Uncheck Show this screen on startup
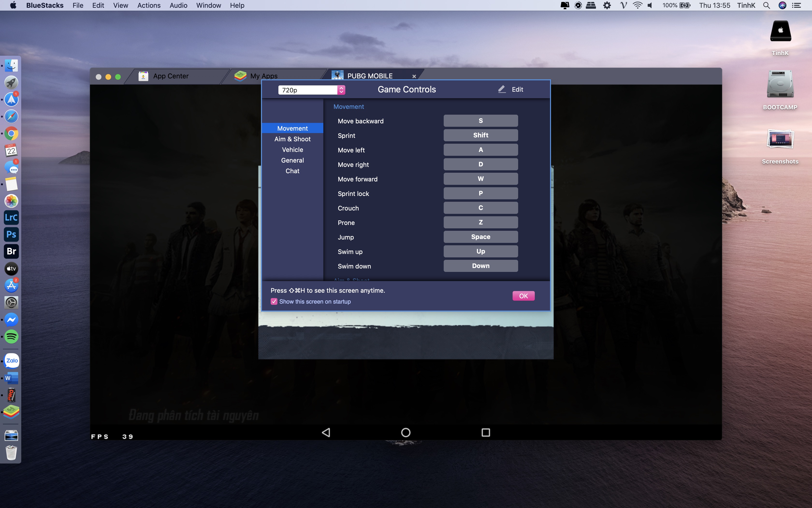 pyautogui.click(x=274, y=301)
